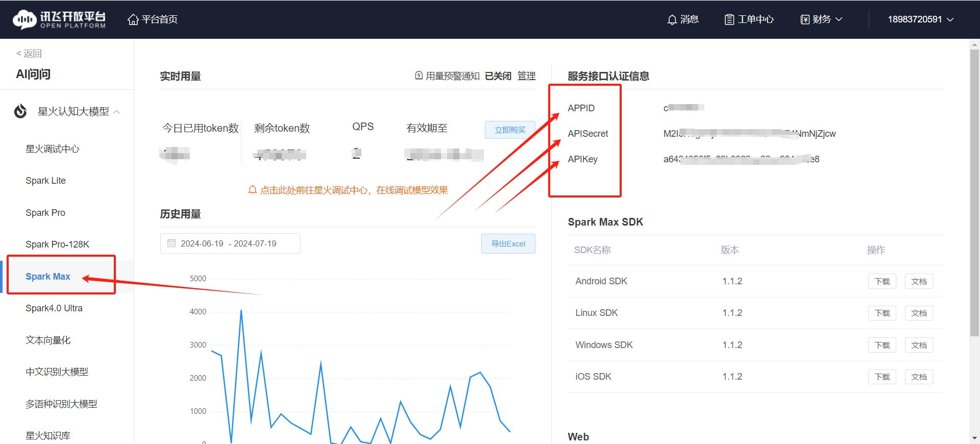The width and height of the screenshot is (980, 444).
Task: Select Spark Pro in sidebar
Action: 45,213
